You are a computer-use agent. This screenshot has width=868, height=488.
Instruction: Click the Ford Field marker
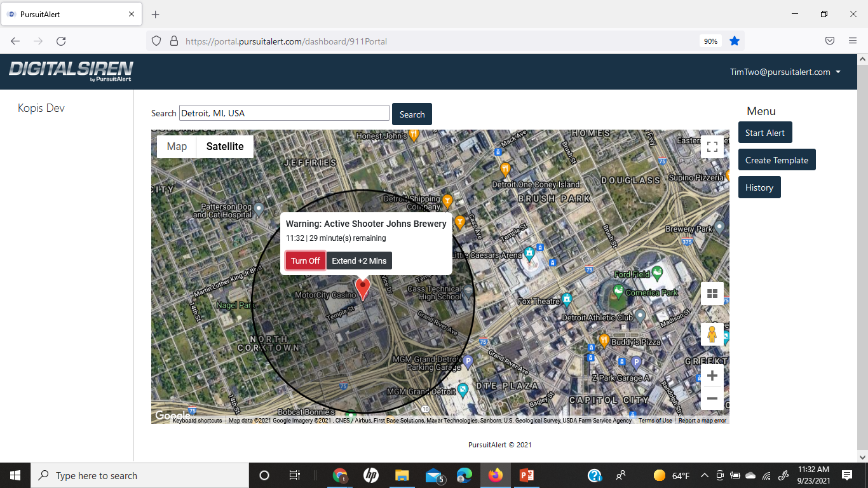pyautogui.click(x=657, y=273)
